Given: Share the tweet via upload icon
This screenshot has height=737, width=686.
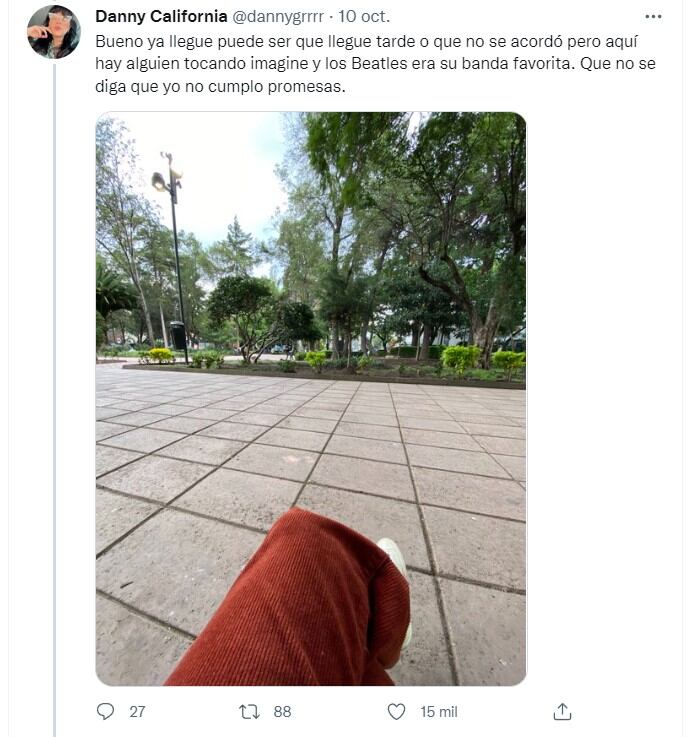Looking at the screenshot, I should click(562, 711).
